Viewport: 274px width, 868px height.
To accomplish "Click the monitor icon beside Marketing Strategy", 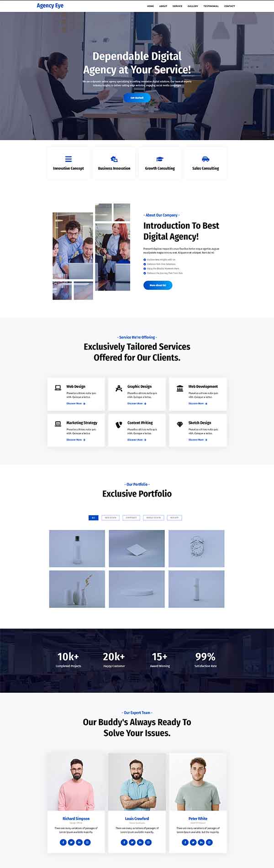I will [58, 423].
